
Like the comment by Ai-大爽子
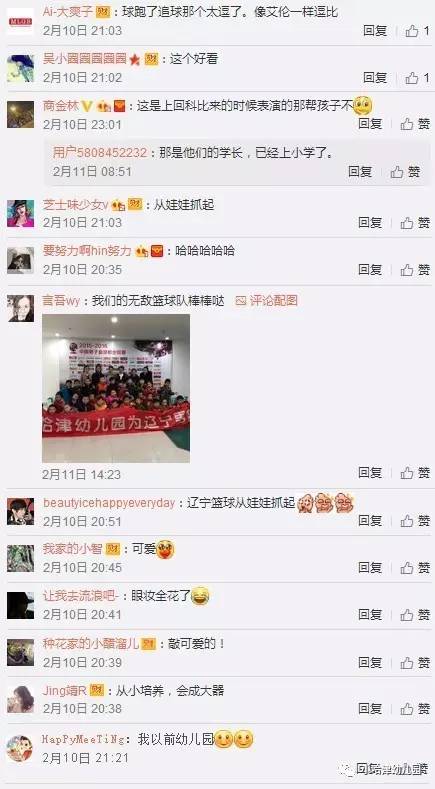tap(417, 31)
